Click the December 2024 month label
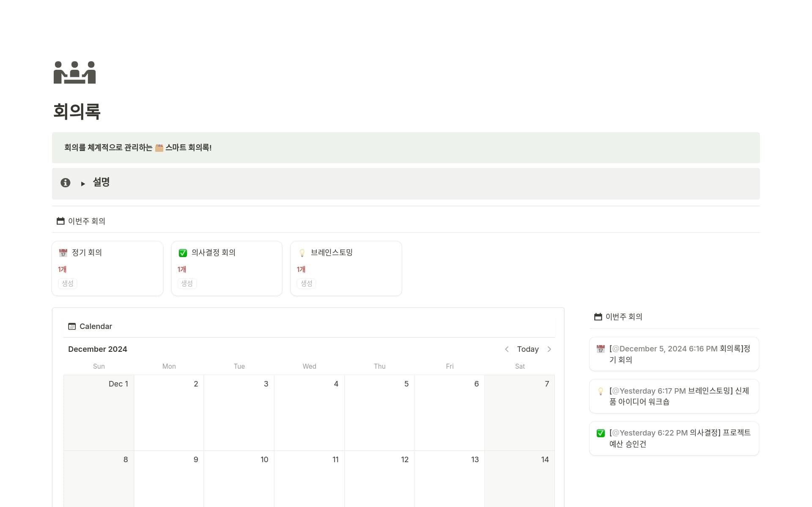Image resolution: width=812 pixels, height=507 pixels. (x=98, y=349)
